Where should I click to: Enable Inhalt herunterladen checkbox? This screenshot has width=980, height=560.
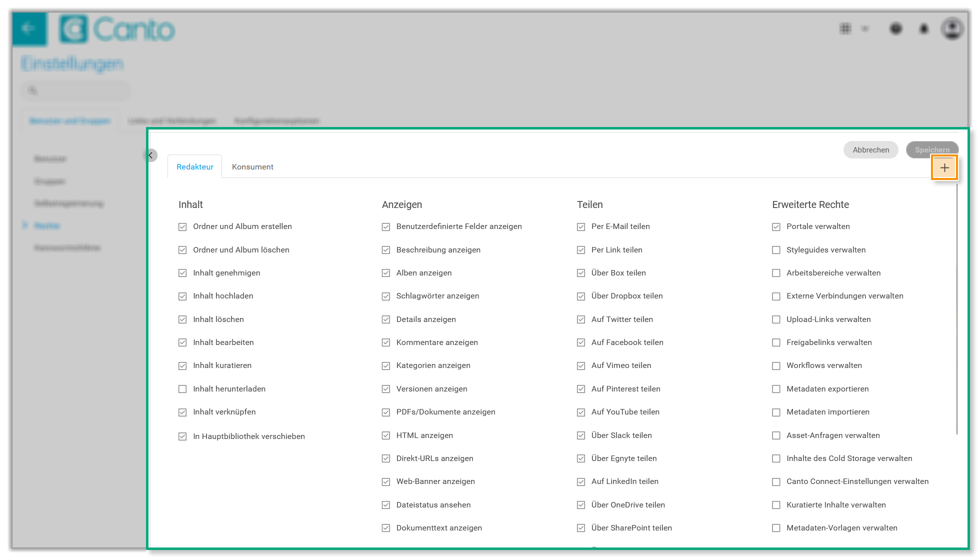[x=182, y=389]
